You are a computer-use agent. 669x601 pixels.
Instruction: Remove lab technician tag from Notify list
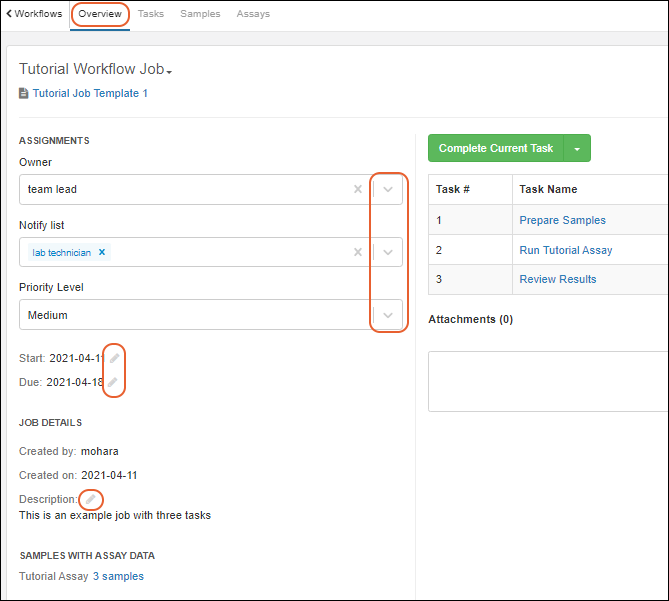[x=102, y=253]
